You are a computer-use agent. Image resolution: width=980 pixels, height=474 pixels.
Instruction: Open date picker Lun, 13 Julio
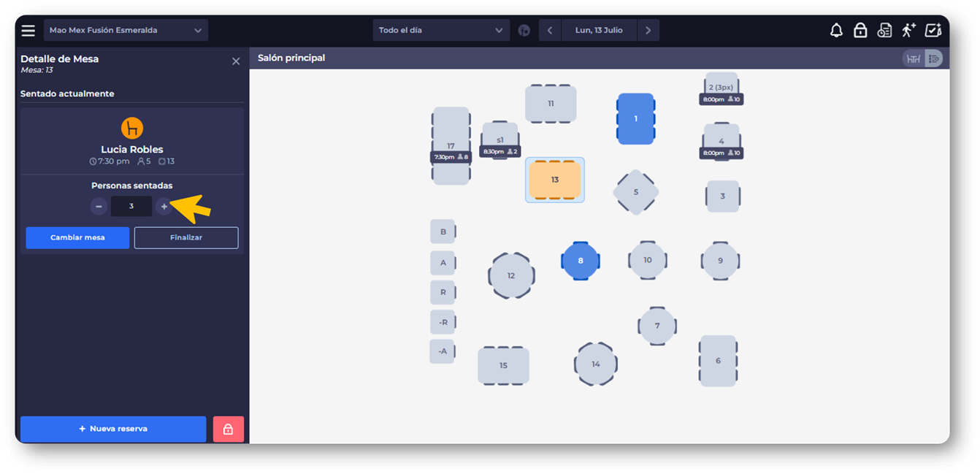pos(599,31)
